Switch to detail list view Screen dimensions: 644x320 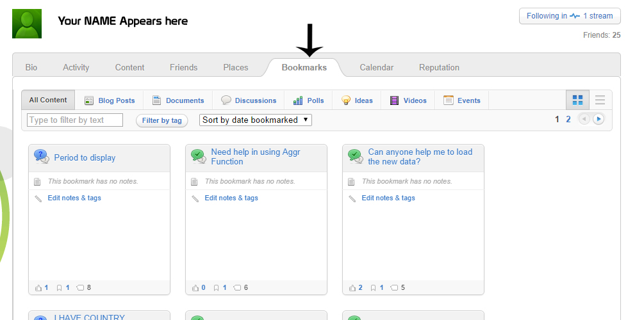click(600, 100)
